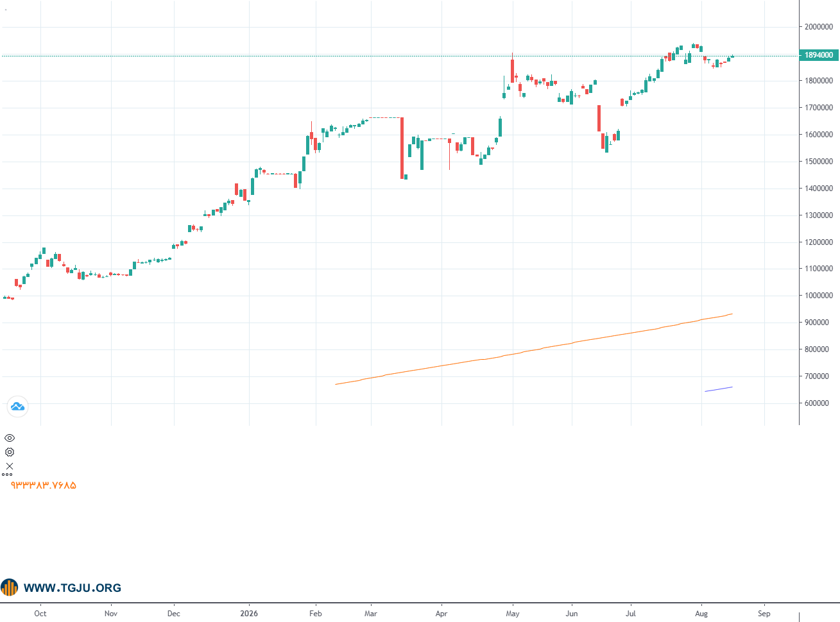This screenshot has width=840, height=622.
Task: Select the short purple indicator line
Action: click(719, 389)
